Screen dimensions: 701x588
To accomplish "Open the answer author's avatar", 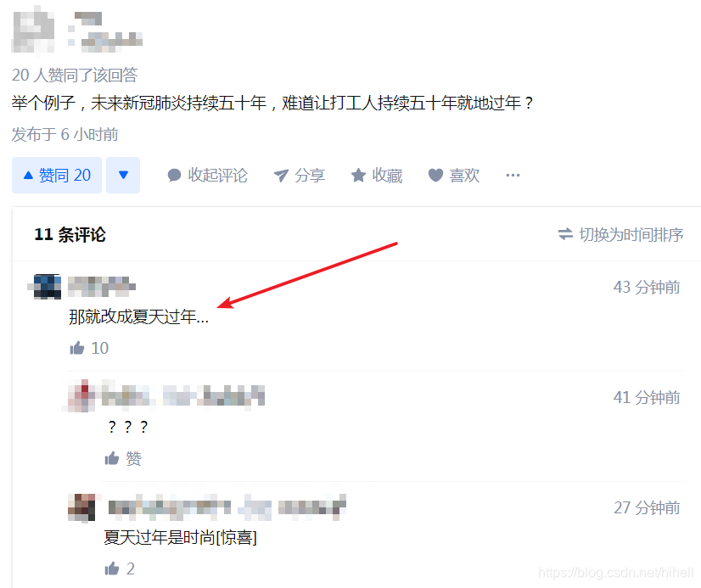I will coord(33,31).
